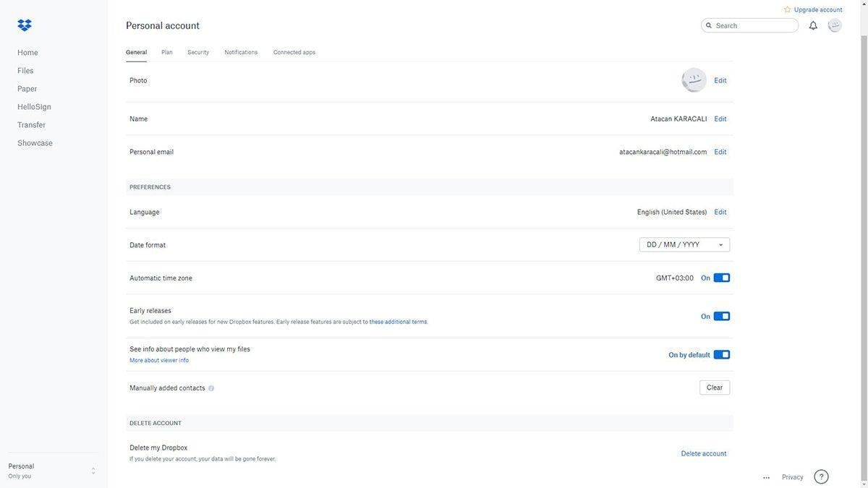The height and width of the screenshot is (488, 868).
Task: Edit the Language setting
Action: (720, 212)
